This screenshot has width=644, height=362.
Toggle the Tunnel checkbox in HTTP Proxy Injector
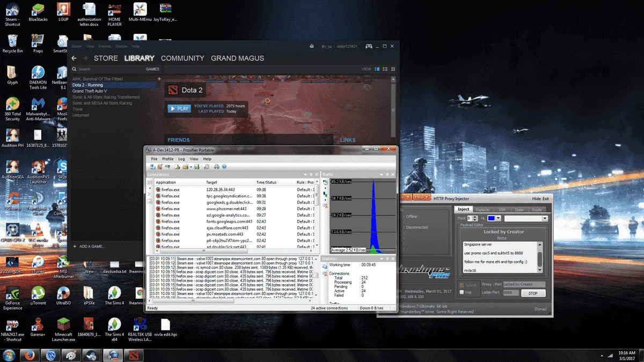462,285
